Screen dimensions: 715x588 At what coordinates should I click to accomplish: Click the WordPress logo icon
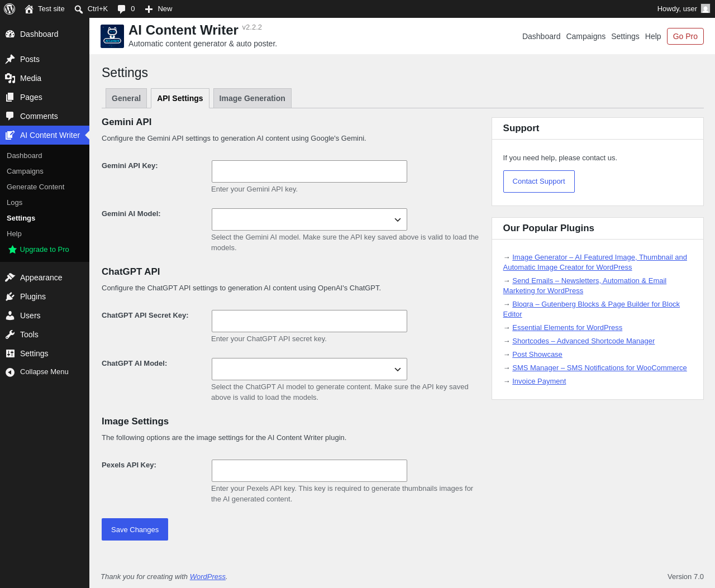[9, 9]
